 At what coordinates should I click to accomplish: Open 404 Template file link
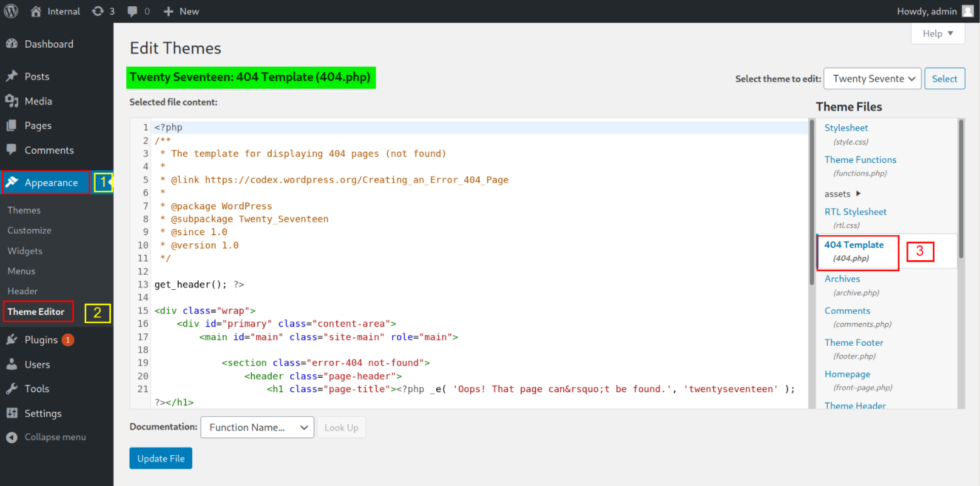[x=854, y=245]
